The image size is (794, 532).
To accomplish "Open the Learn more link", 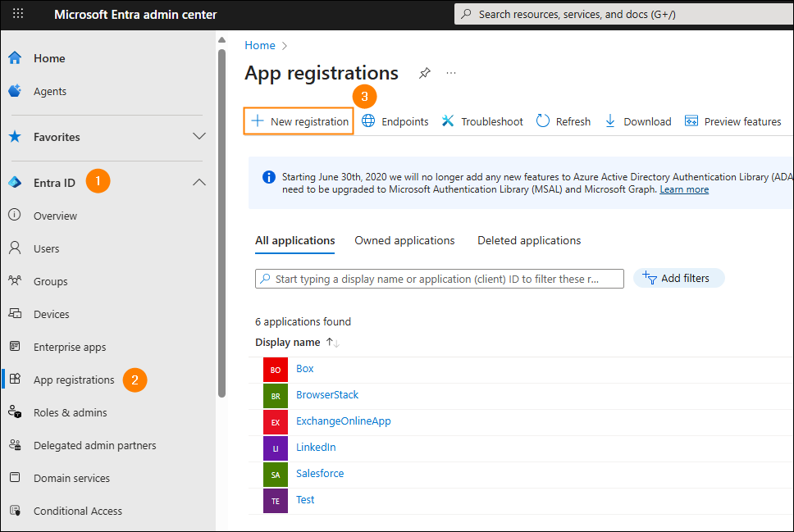I will click(x=684, y=189).
